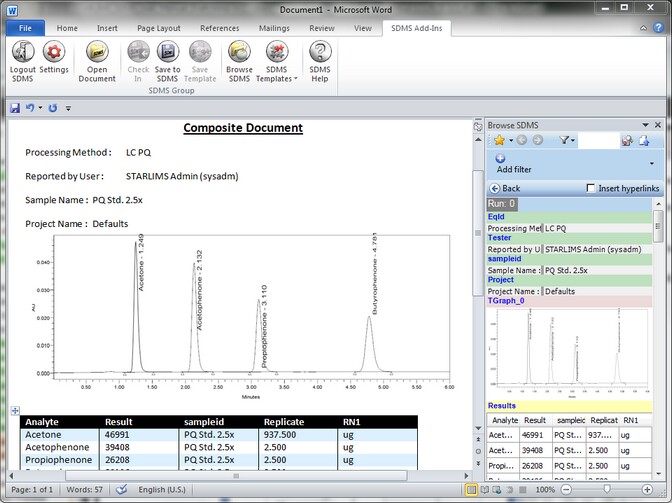672x503 pixels.
Task: Click the search icon beside the filter field
Action: (x=627, y=141)
